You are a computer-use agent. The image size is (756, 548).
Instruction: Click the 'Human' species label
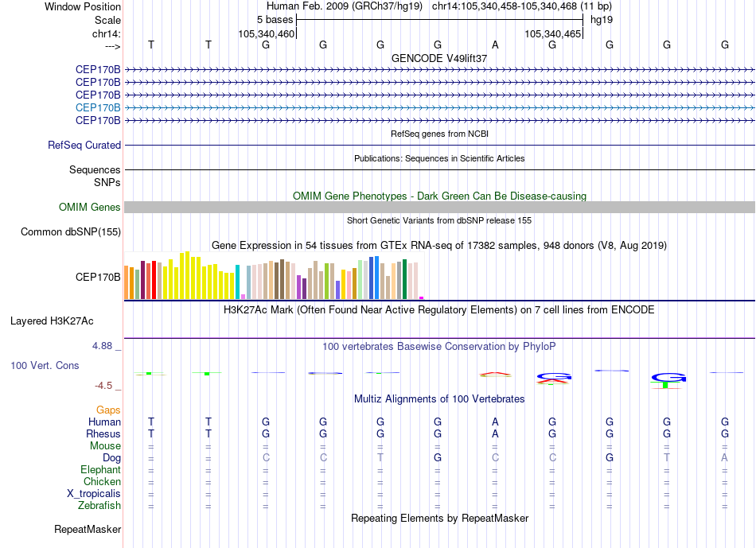coord(104,422)
